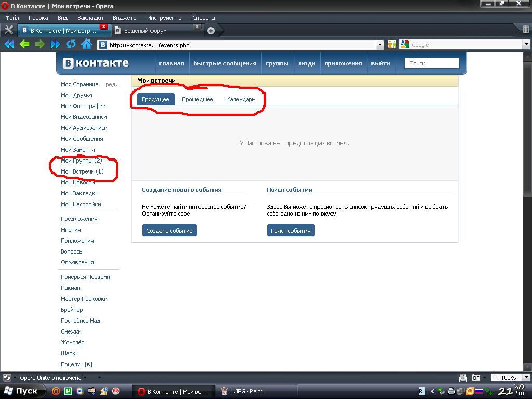Click the Google search engine icon
The image size is (532, 399).
404,44
